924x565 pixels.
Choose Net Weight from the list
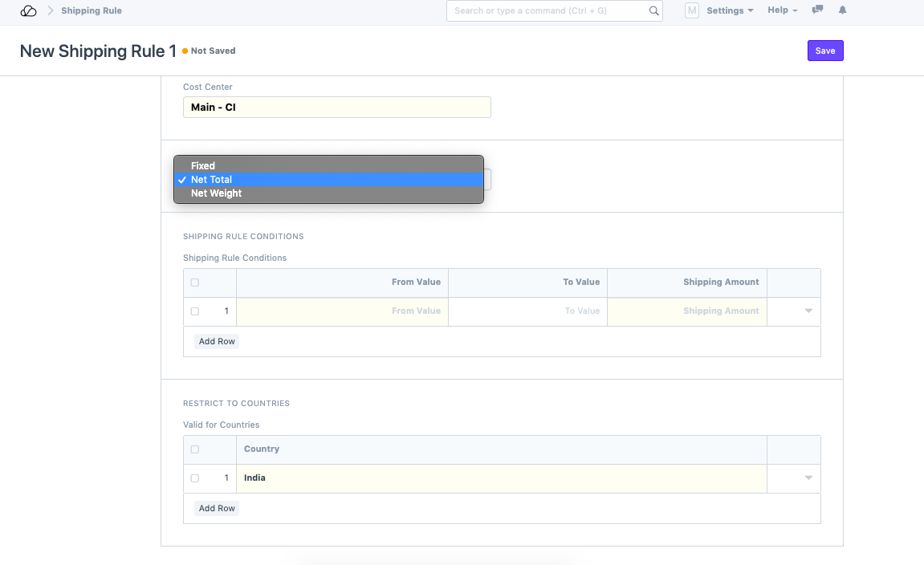click(216, 193)
